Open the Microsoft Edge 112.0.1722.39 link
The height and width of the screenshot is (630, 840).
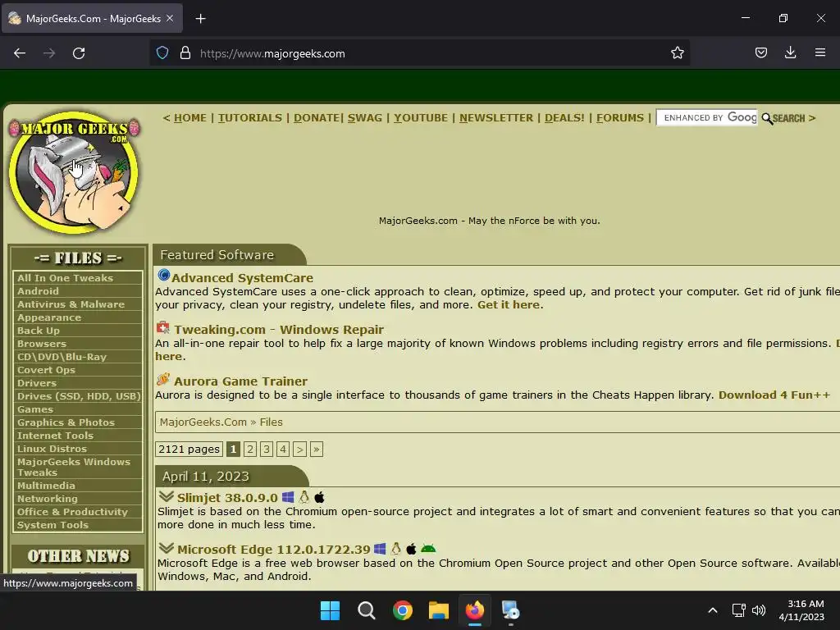[x=274, y=550]
